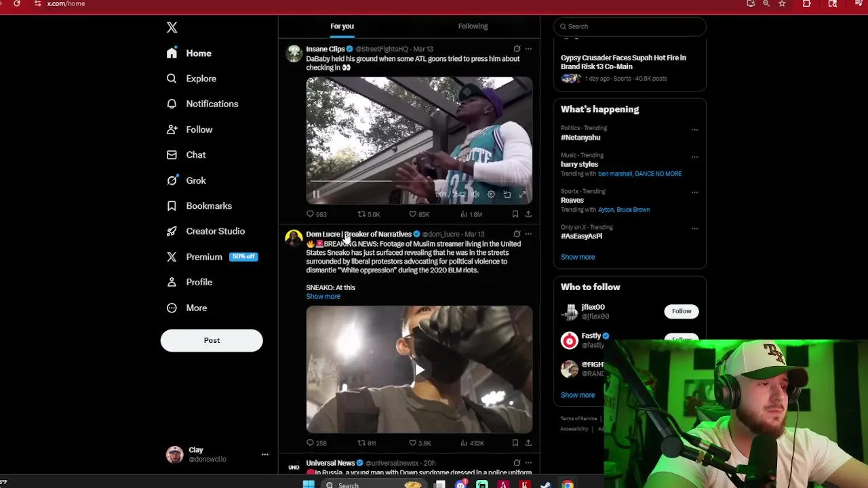The height and width of the screenshot is (488, 868).
Task: Switch to the For you tab
Action: [x=342, y=26]
